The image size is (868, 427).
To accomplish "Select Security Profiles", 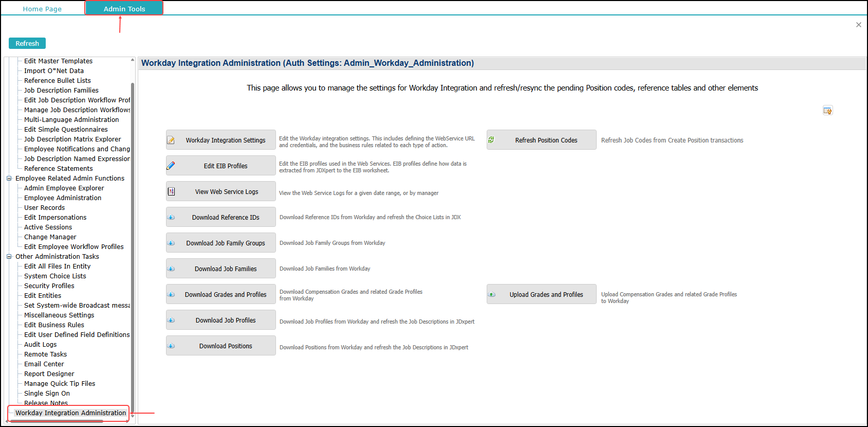I will 49,286.
